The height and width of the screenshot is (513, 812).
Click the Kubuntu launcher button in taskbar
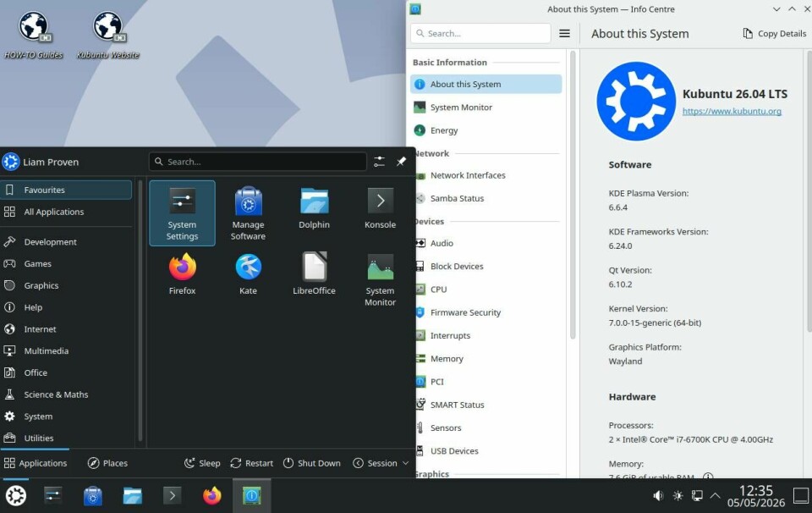point(15,496)
